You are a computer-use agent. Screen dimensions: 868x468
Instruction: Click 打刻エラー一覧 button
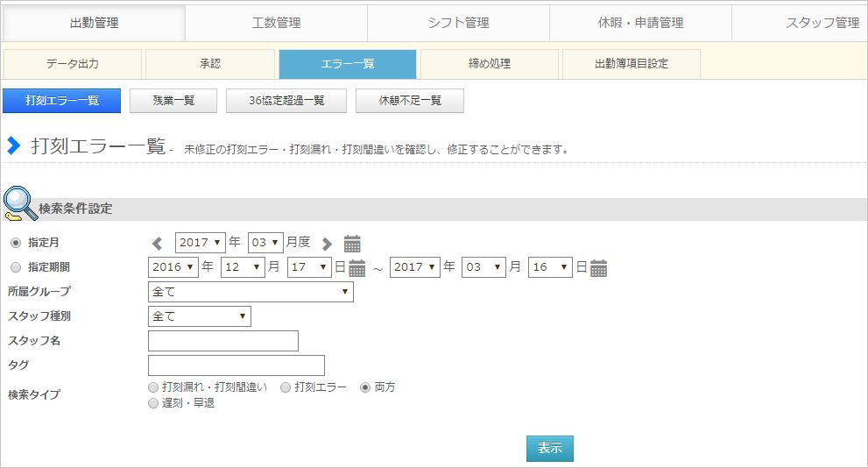[61, 101]
